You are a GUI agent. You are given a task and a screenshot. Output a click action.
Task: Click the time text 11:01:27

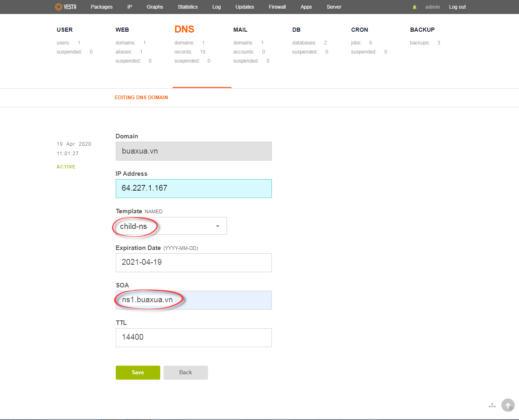tap(68, 154)
